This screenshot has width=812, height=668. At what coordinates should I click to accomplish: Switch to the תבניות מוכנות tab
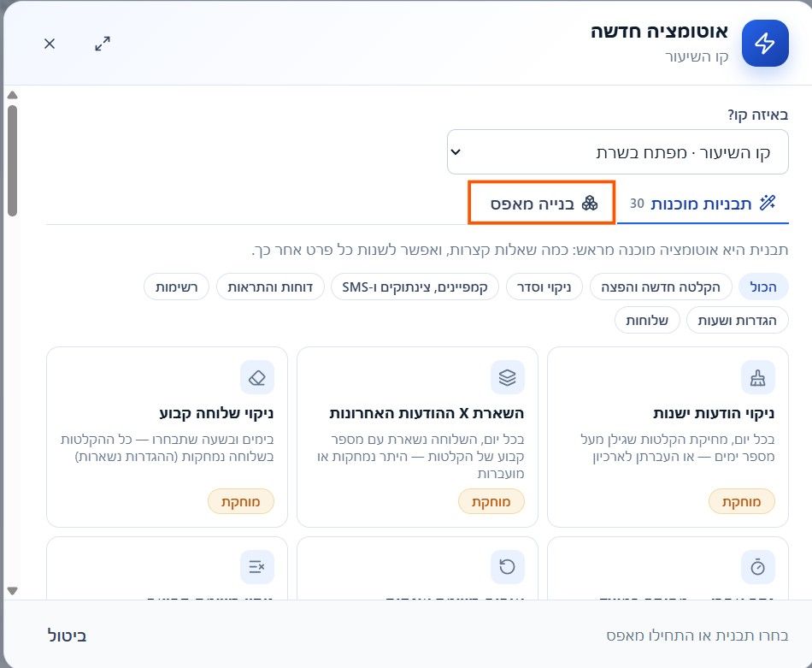[703, 204]
